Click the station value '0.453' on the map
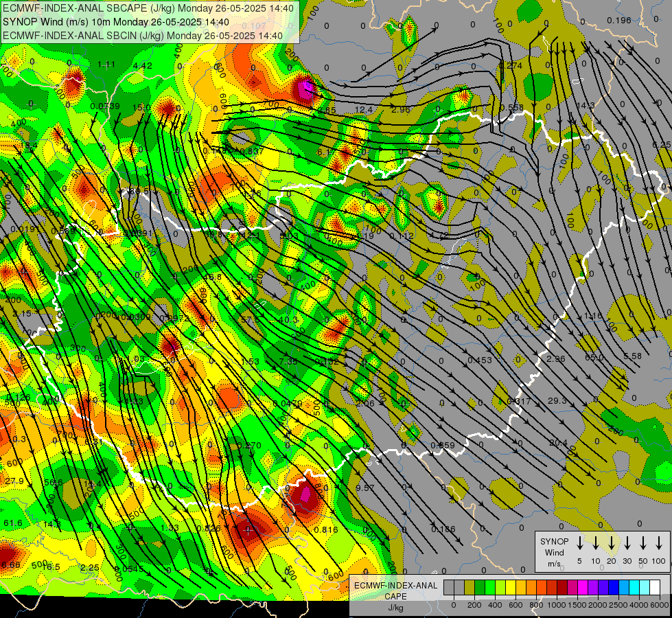The height and width of the screenshot is (618, 672). point(480,360)
